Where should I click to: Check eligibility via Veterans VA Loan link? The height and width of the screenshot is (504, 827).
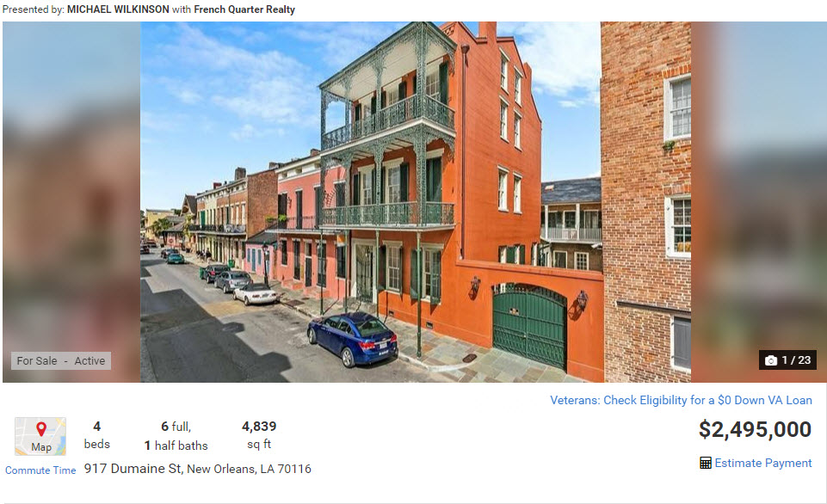tap(681, 400)
